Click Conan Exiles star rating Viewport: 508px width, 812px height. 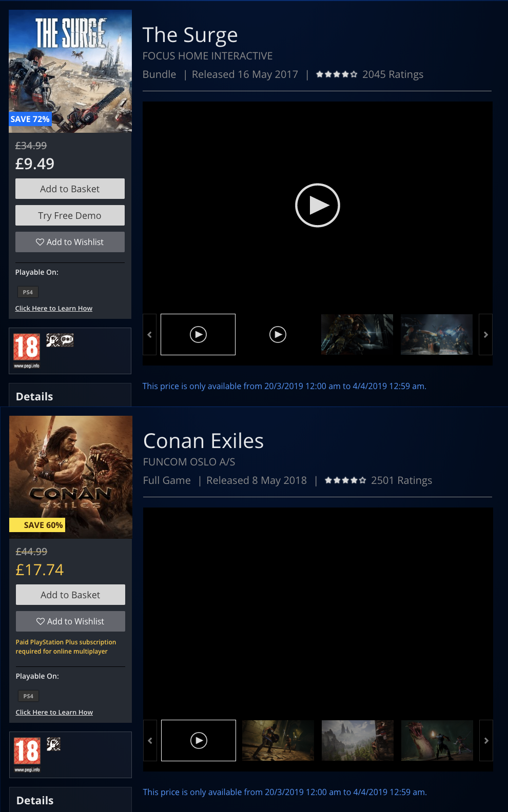click(345, 480)
